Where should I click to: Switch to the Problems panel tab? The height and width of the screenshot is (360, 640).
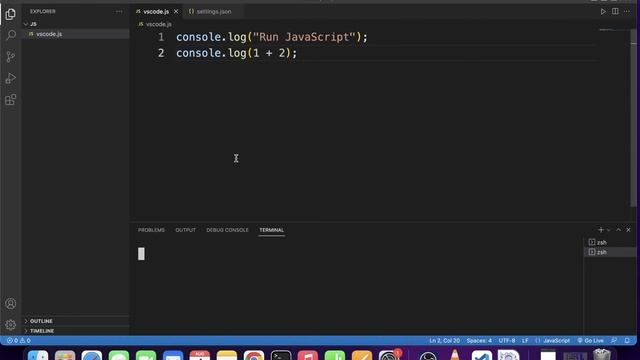point(151,230)
